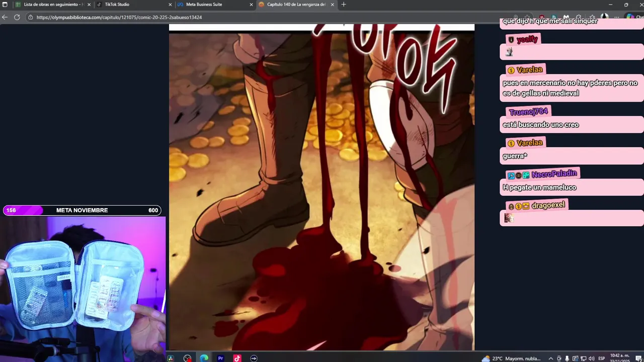This screenshot has height=362, width=644.
Task: Open a new browser tab
Action: click(x=344, y=5)
